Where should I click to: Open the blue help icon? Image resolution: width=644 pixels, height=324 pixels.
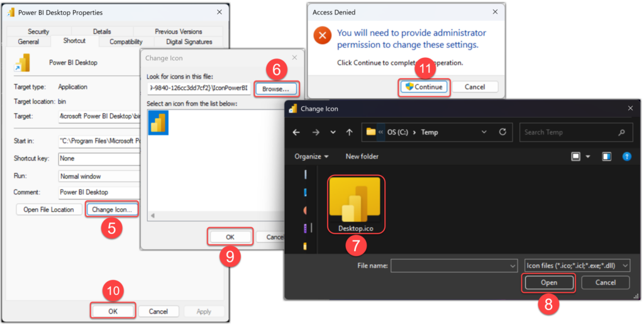[x=627, y=157]
